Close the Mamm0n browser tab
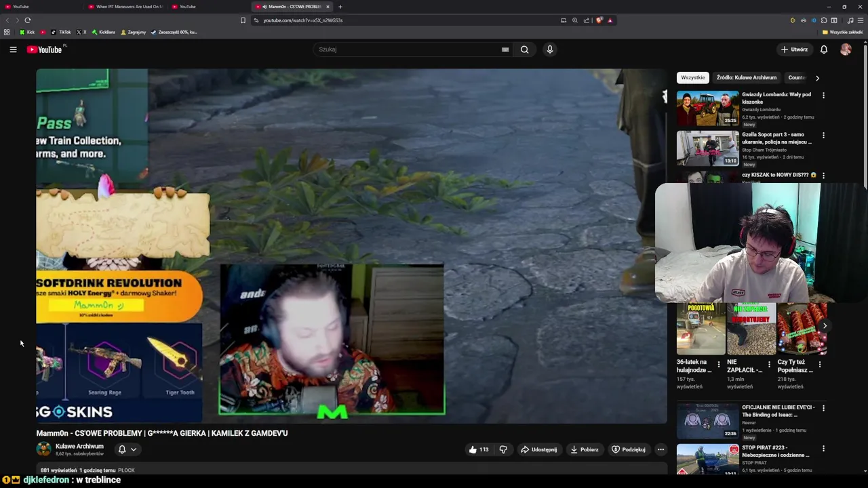The image size is (868, 488). [x=328, y=7]
